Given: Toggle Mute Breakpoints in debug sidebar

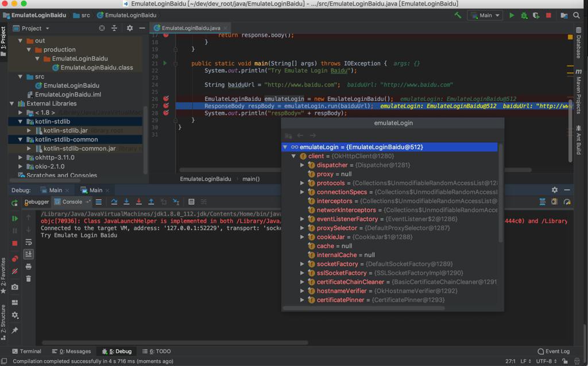Looking at the screenshot, I should coord(15,271).
